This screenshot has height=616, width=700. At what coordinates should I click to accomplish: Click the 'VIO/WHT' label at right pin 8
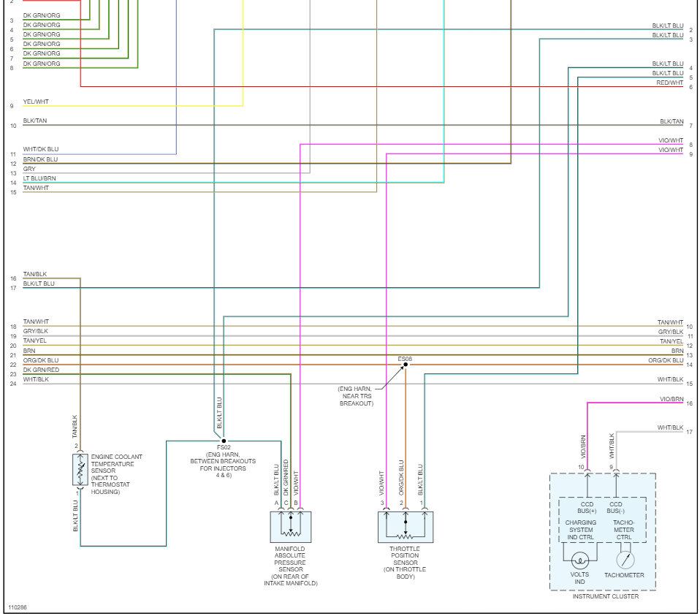click(x=671, y=140)
